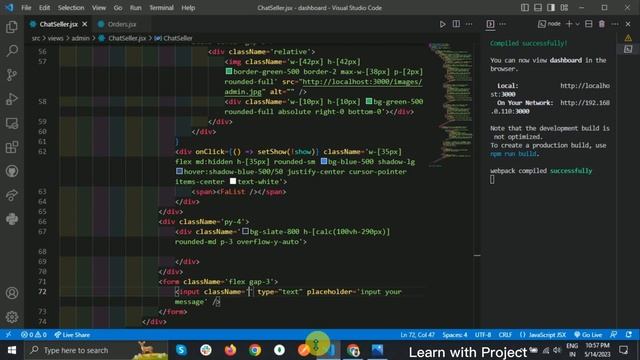Image resolution: width=640 pixels, height=360 pixels.
Task: Open the src breadcrumb segment
Action: [x=36, y=38]
